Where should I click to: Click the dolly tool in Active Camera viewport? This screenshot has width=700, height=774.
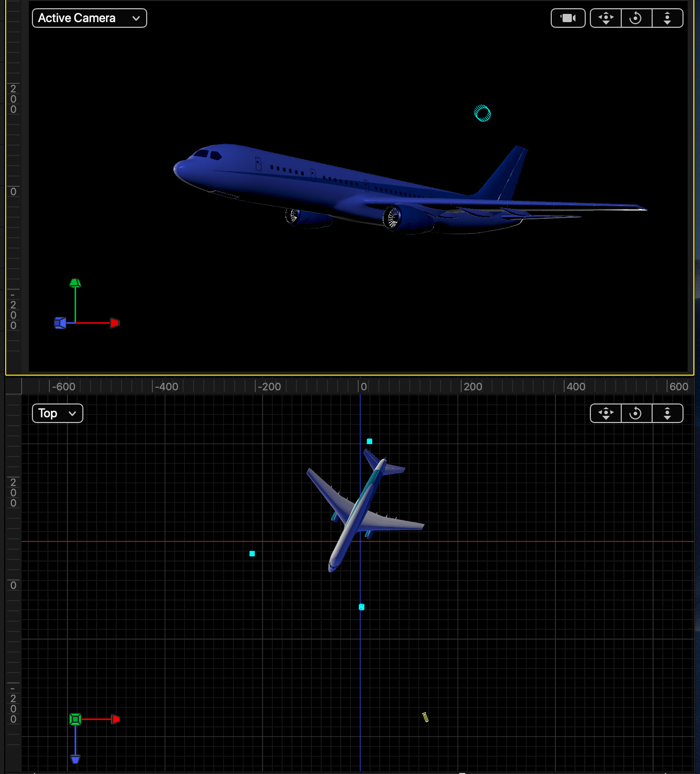pos(668,18)
